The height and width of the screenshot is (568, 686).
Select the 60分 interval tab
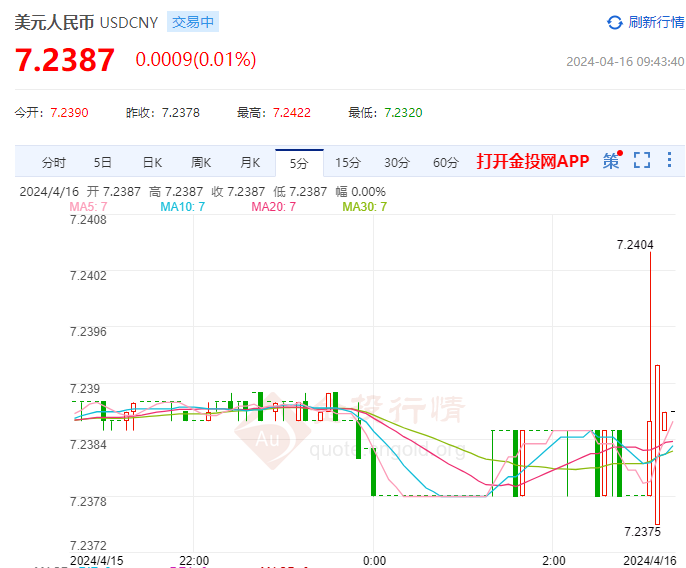pos(446,162)
